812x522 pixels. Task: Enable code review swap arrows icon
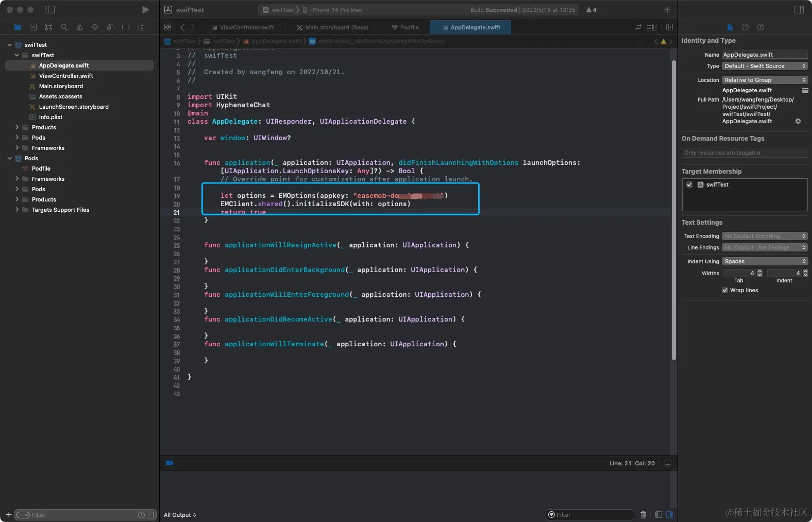pyautogui.click(x=638, y=27)
